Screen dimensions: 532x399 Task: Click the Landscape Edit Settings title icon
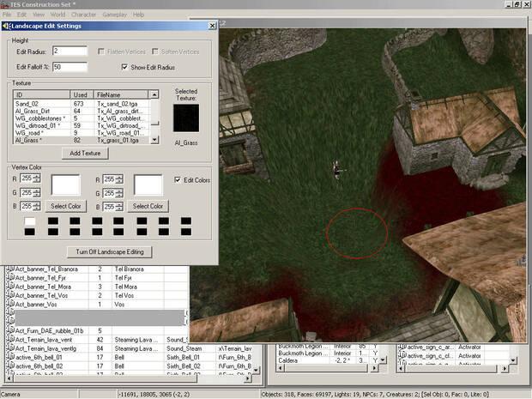(x=4, y=24)
